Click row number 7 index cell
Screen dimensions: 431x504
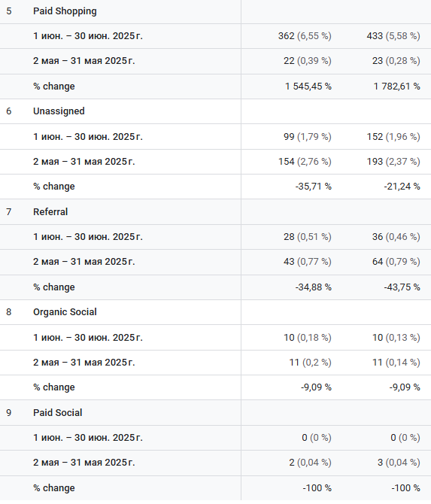pos(9,212)
